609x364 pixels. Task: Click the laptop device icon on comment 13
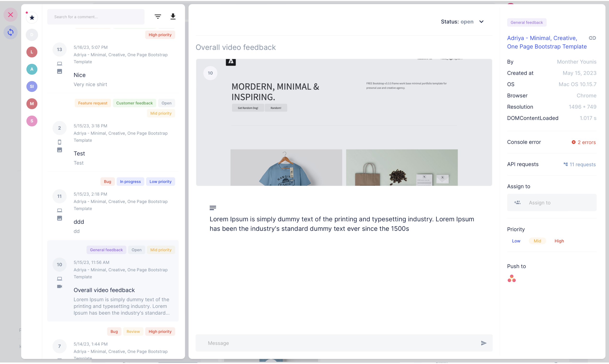(59, 63)
